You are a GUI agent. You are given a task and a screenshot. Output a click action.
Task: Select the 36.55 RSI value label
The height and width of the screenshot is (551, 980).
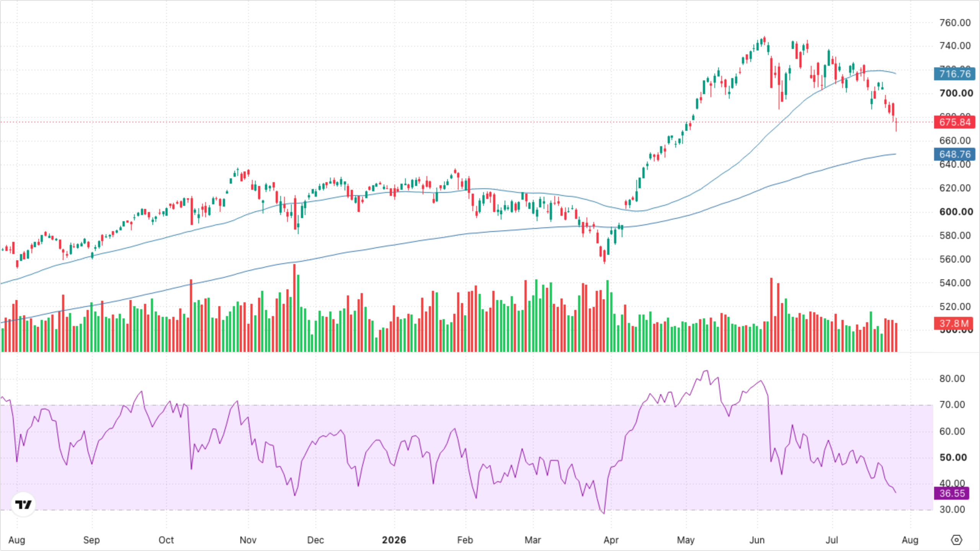pyautogui.click(x=952, y=493)
